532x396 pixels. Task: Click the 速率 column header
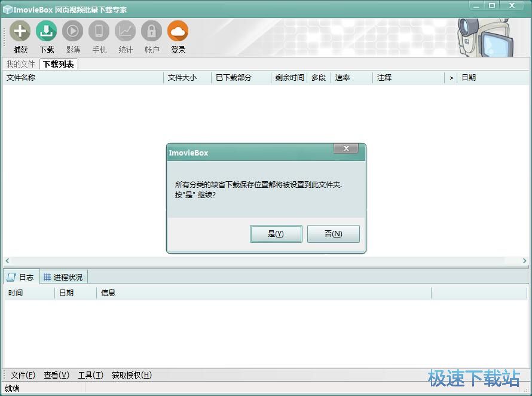(x=352, y=78)
